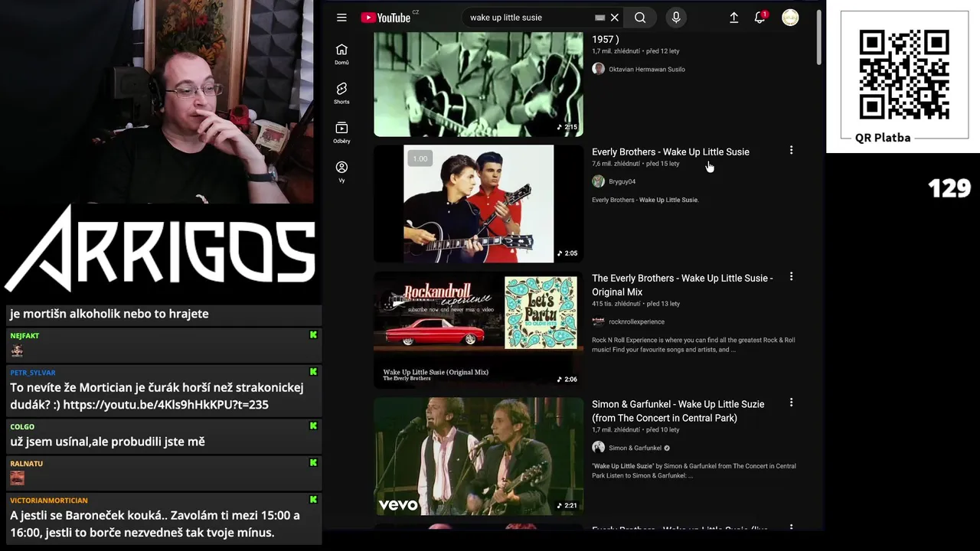Open the notifications bell
The width and height of the screenshot is (980, 551).
pyautogui.click(x=759, y=18)
